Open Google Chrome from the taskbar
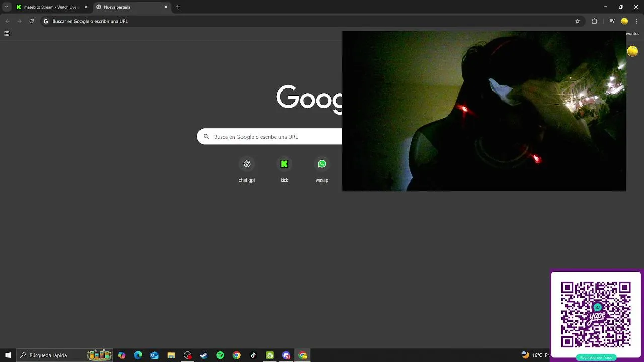 [x=237, y=355]
